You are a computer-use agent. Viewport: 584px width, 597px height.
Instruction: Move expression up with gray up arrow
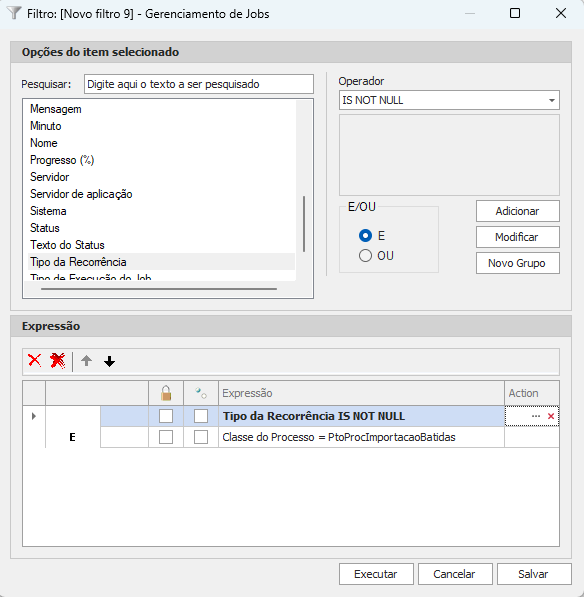point(86,361)
